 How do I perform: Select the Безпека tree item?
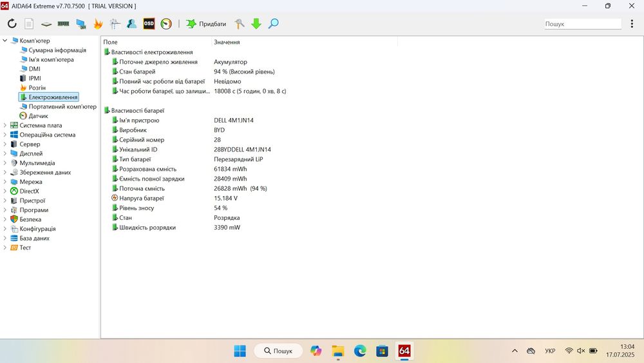click(26, 219)
